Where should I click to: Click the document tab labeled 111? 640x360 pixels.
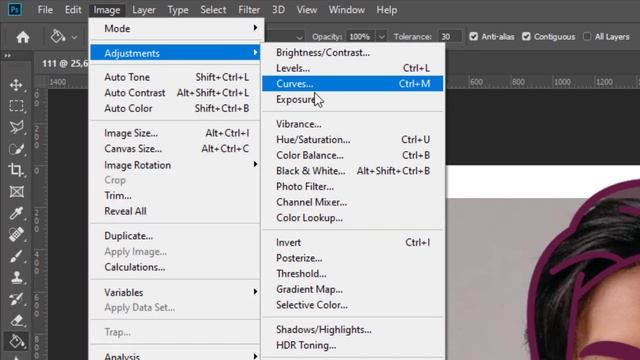point(65,63)
